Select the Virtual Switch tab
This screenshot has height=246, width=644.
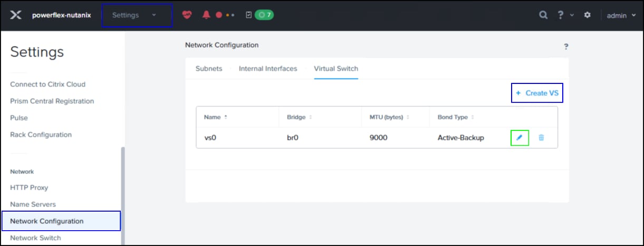pos(336,69)
